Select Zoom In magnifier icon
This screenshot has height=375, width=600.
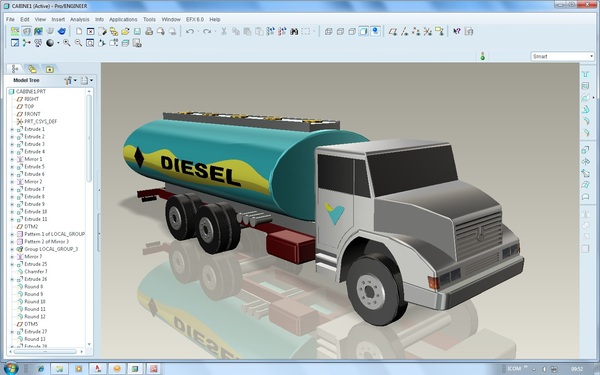coord(67,43)
